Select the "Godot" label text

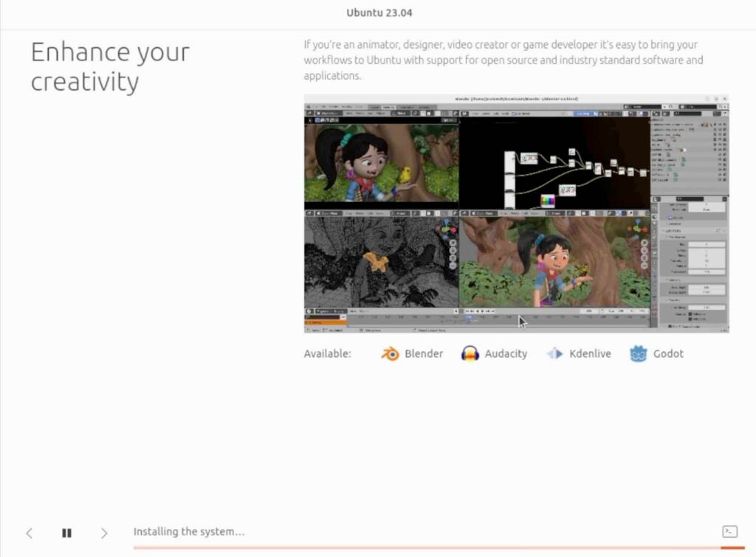(x=668, y=353)
